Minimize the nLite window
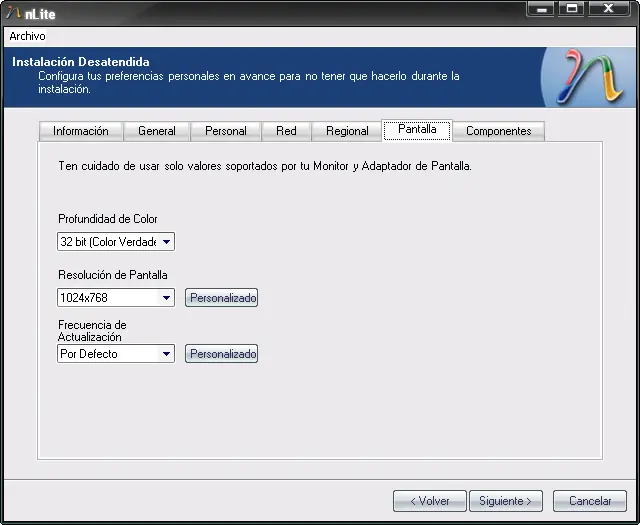 coord(540,9)
